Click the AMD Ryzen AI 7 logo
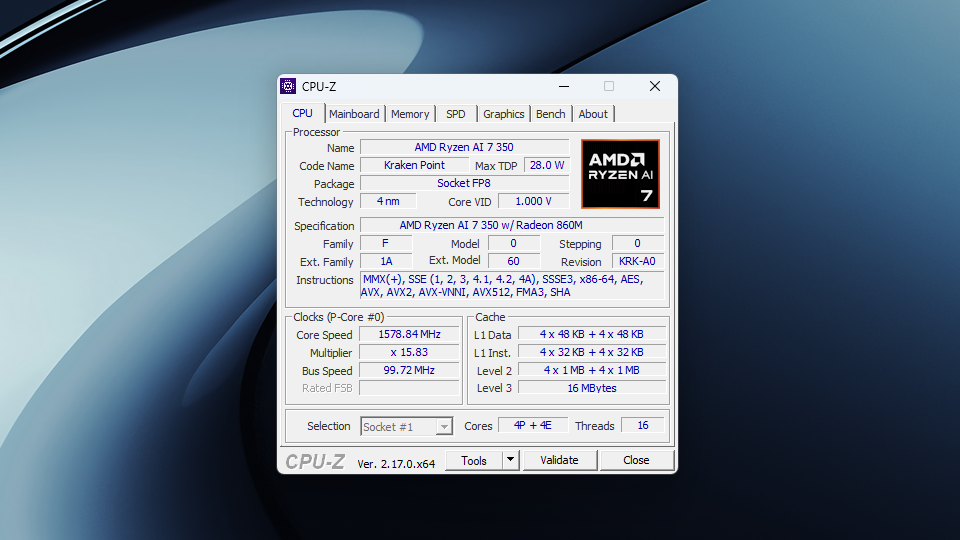Screen dimensions: 960x540 tap(620, 174)
